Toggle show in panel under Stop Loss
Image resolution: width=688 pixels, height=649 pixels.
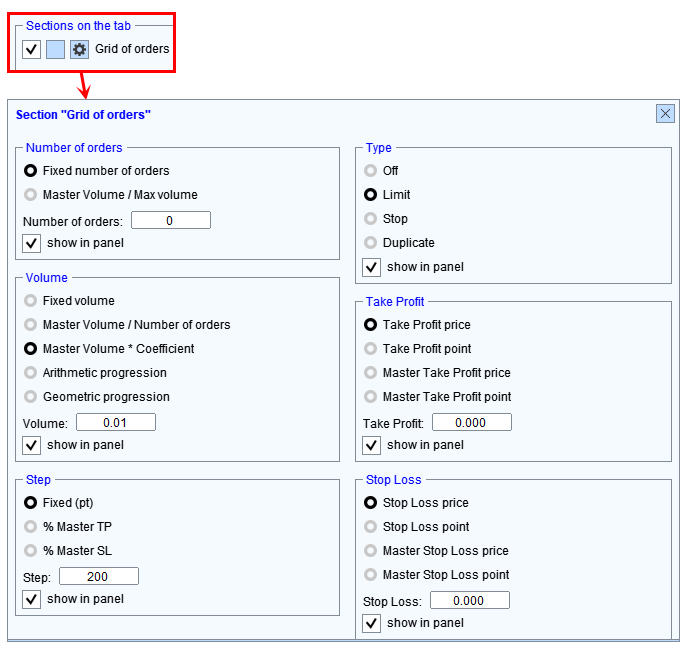(x=372, y=623)
